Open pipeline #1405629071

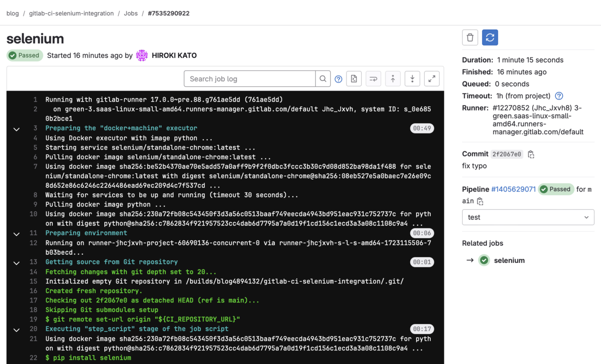coord(514,189)
